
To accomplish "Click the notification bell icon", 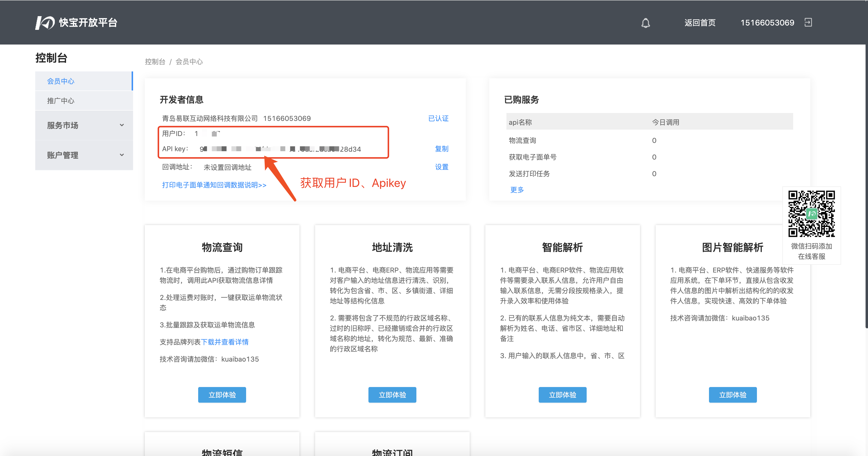I will point(645,23).
